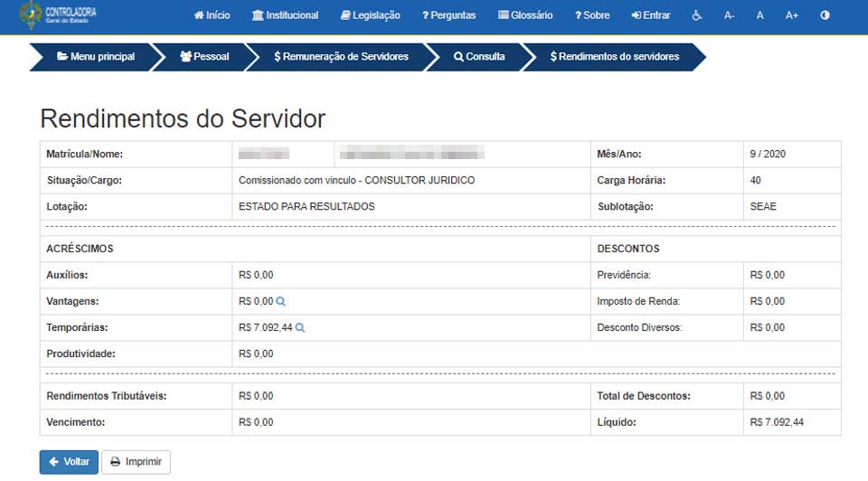Click Entrar to log in

[x=651, y=15]
